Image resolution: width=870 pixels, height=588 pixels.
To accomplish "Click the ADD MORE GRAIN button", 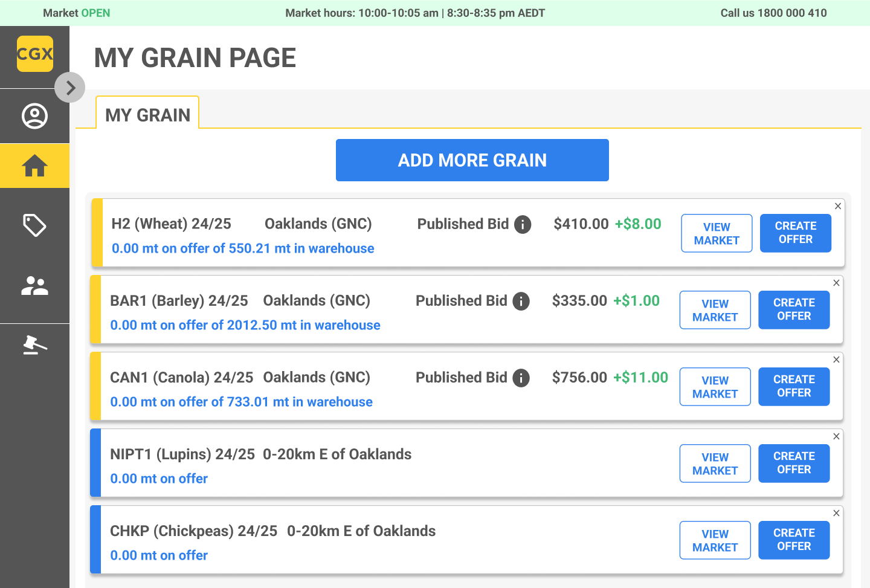I will coord(472,160).
